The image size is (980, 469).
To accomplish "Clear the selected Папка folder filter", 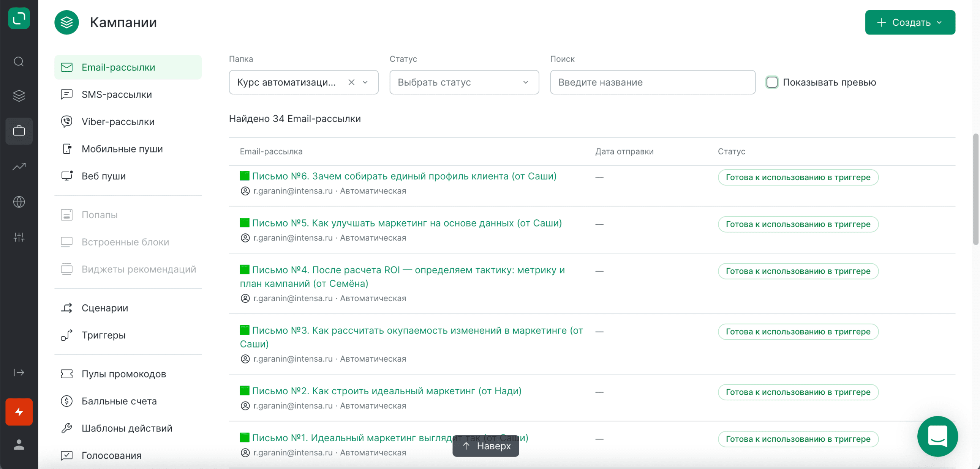I will point(351,82).
